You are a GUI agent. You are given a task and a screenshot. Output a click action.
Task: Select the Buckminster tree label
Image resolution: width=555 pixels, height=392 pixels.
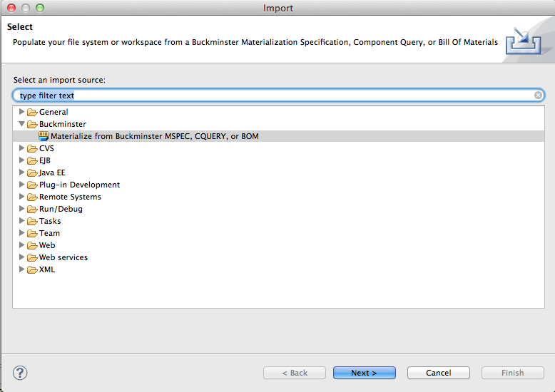coord(63,124)
